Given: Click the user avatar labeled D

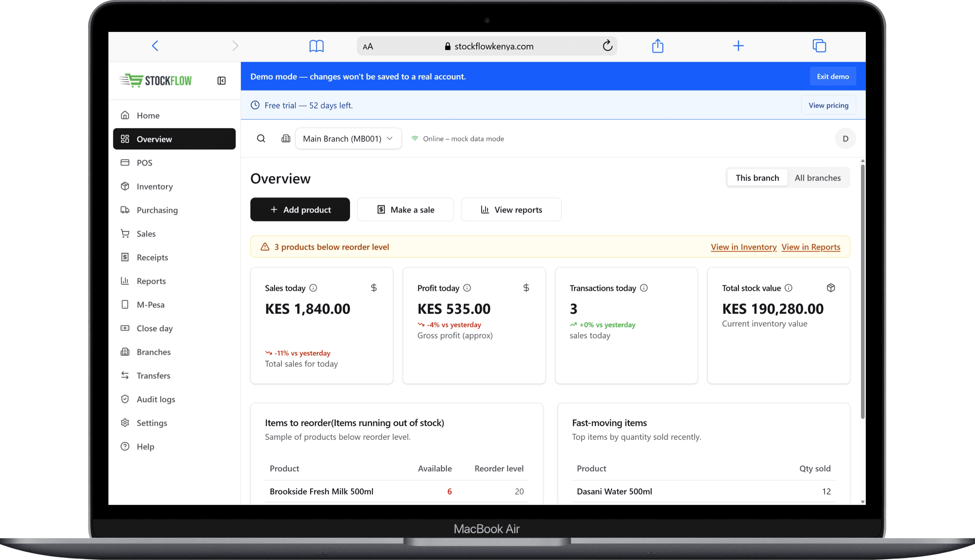Looking at the screenshot, I should (845, 138).
